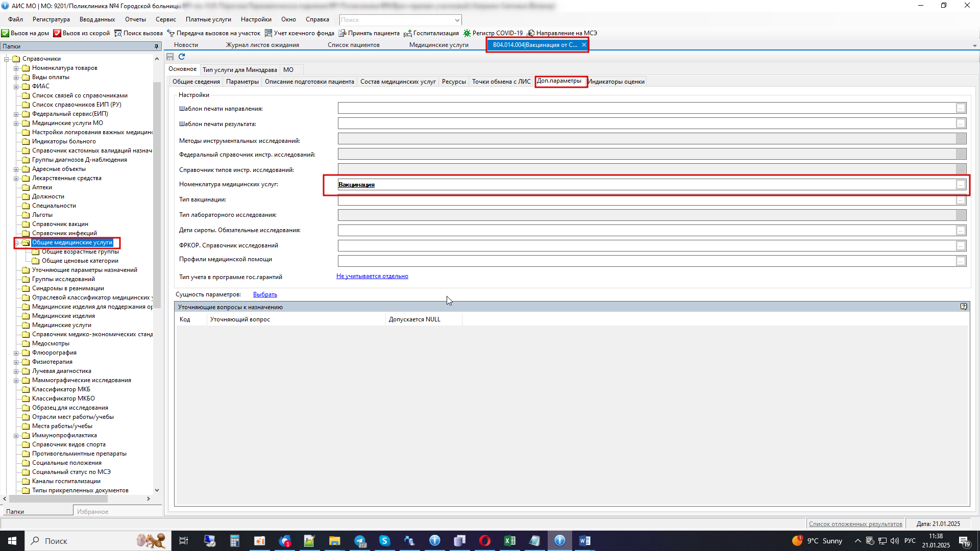Viewport: 980px width, 551px height.
Task: Click browse button for Тип вакцинации
Action: 961,200
